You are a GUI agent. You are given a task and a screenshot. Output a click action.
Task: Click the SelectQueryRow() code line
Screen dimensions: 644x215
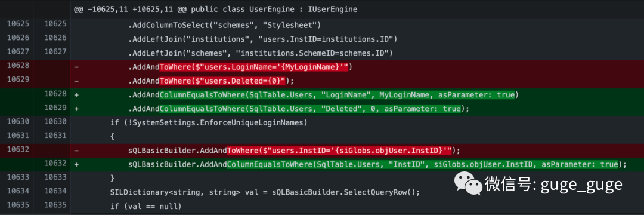pyautogui.click(x=265, y=192)
